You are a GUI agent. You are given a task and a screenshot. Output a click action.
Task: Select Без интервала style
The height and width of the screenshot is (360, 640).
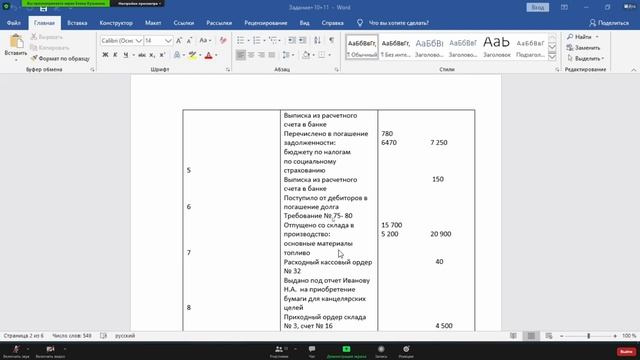point(396,47)
